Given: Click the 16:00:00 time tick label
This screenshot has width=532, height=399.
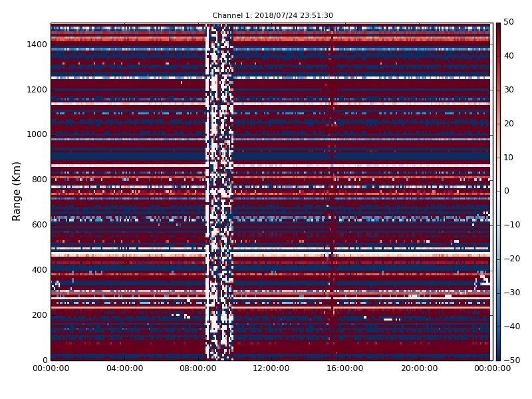Looking at the screenshot, I should click(345, 368).
